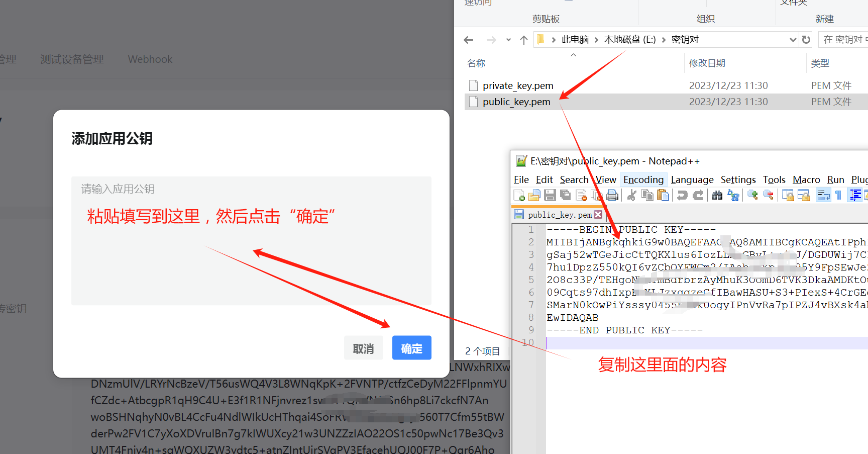Click 此电脑 in the Explorer breadcrumb
Viewport: 868px width, 454px height.
click(575, 40)
